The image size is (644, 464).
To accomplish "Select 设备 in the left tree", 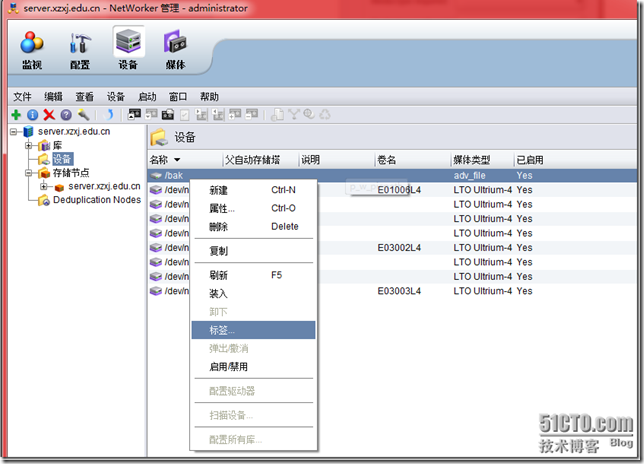I will pyautogui.click(x=62, y=159).
